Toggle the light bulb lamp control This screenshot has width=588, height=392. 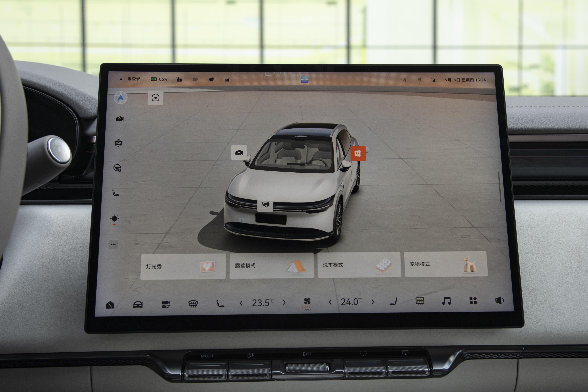pos(114,219)
